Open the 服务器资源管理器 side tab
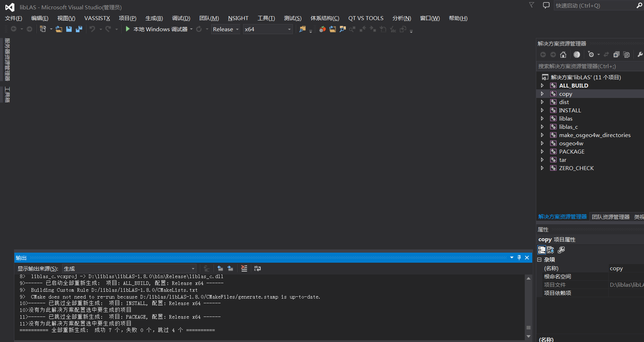 click(7, 60)
